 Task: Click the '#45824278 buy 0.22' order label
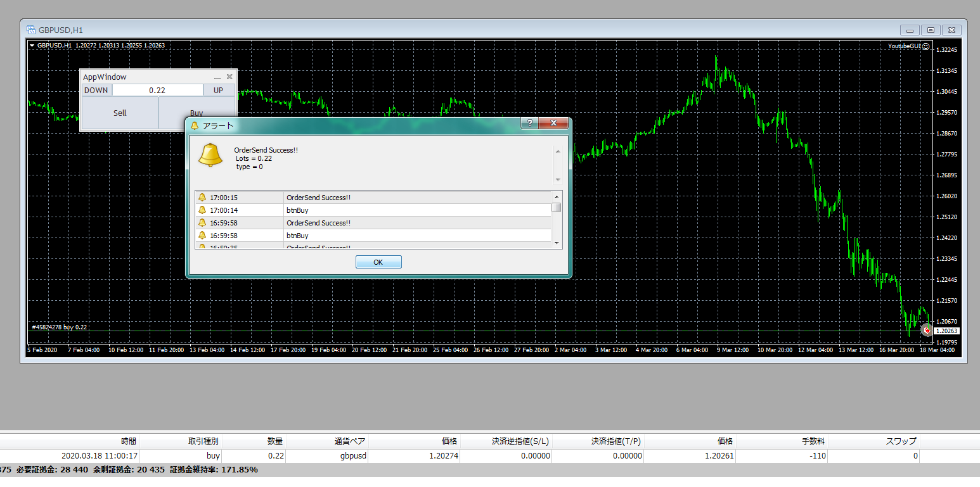[59, 327]
